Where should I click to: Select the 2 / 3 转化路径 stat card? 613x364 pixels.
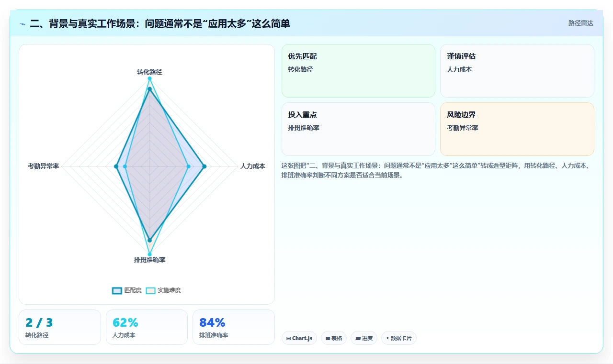click(x=60, y=327)
